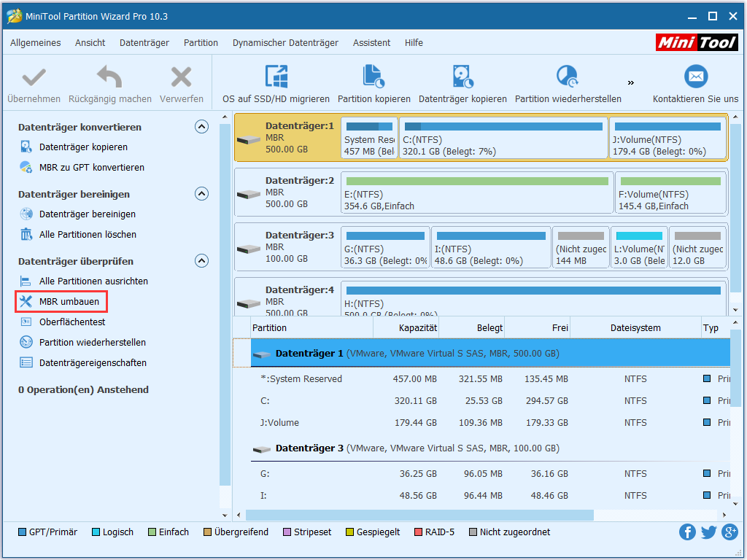Click Kontaktieren Sie uns mail icon
Viewport: 747px width, 560px height.
tap(695, 76)
